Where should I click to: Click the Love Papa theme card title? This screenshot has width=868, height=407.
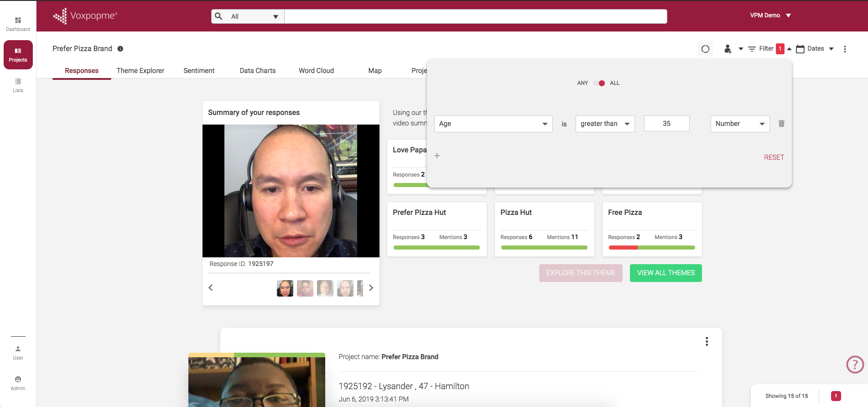point(410,150)
